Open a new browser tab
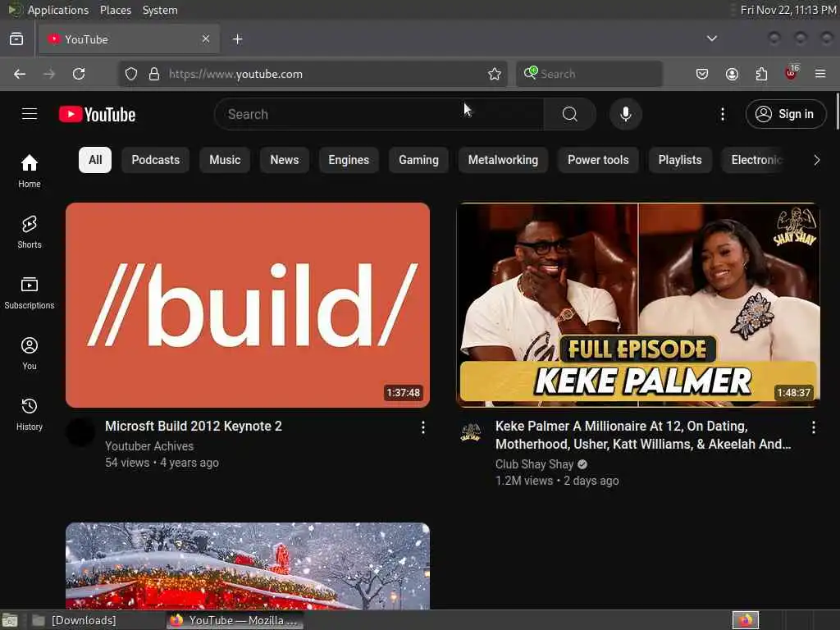 click(x=238, y=39)
